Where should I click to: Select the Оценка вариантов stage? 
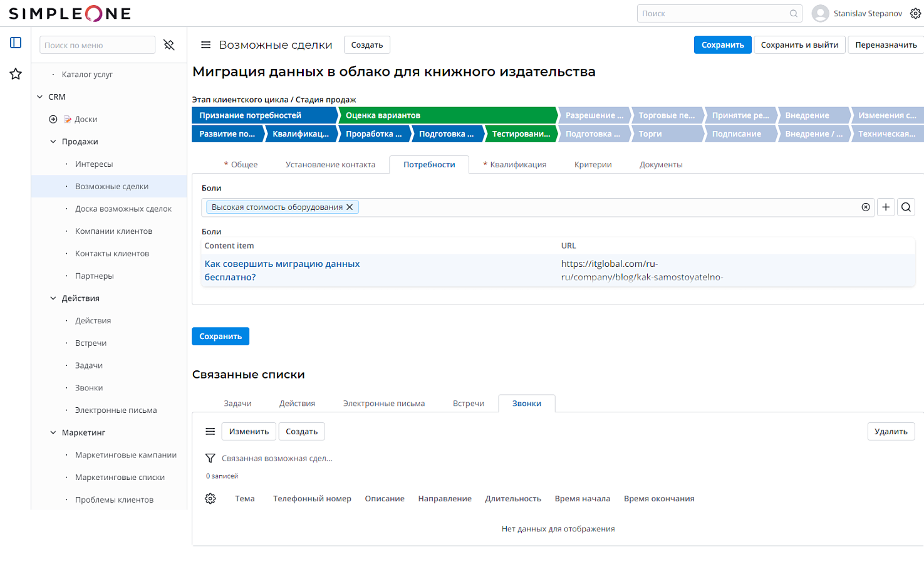pos(447,115)
